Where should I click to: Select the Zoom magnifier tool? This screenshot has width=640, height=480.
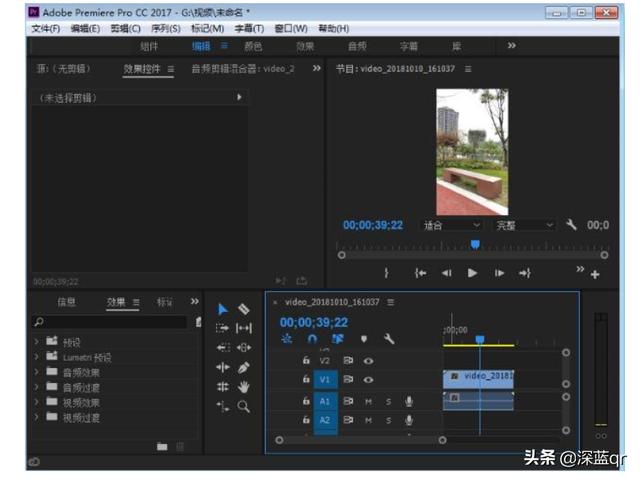[244, 406]
